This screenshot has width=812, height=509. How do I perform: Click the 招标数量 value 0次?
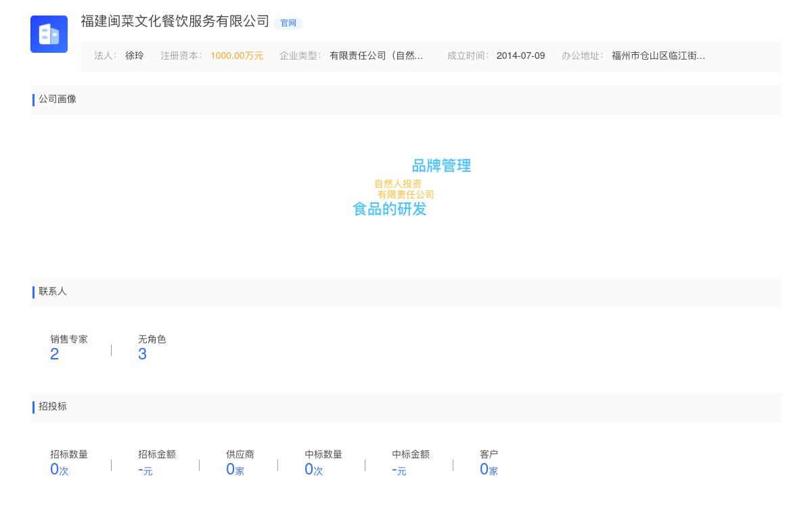(60, 469)
